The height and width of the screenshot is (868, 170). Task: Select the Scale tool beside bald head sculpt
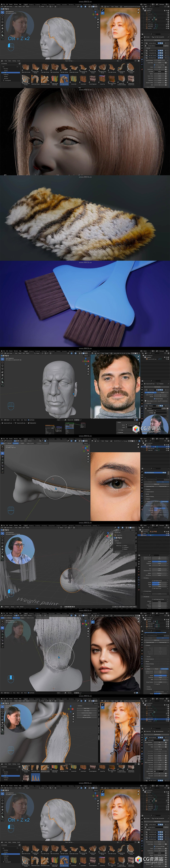pyautogui.click(x=2, y=372)
